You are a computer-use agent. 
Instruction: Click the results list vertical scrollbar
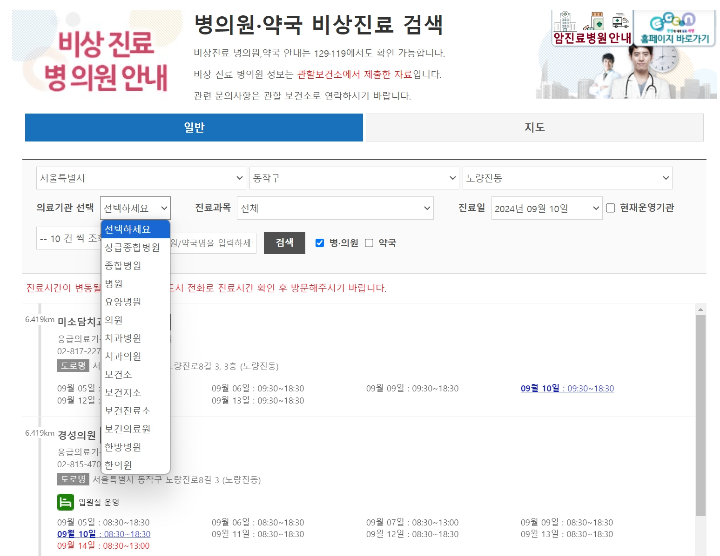coord(700,416)
